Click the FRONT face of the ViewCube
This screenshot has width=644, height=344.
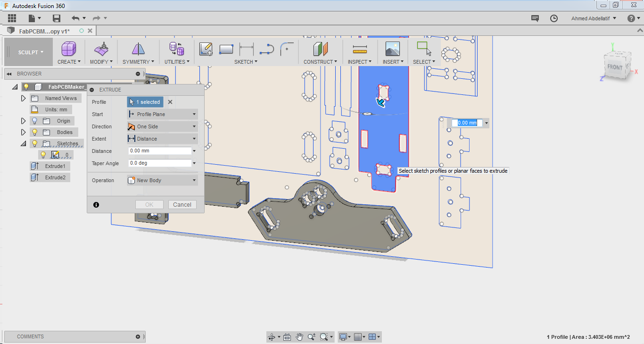tap(615, 67)
